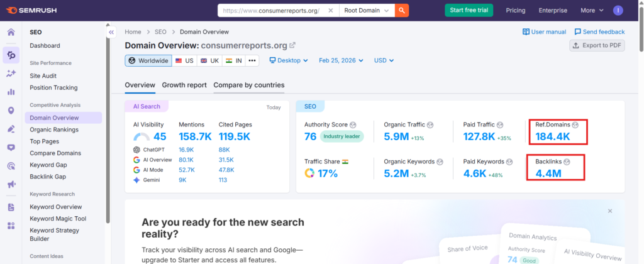This screenshot has width=644, height=264.
Task: Switch to the Growth report tab
Action: pos(184,85)
